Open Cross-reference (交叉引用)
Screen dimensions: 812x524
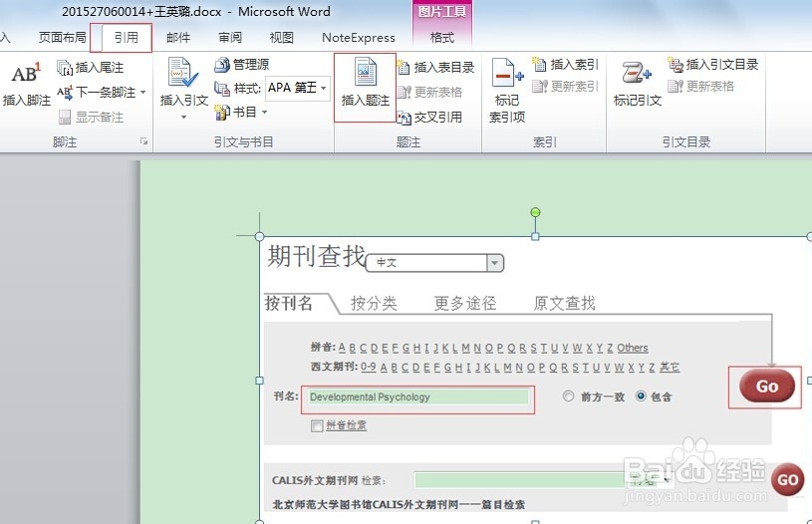(429, 117)
